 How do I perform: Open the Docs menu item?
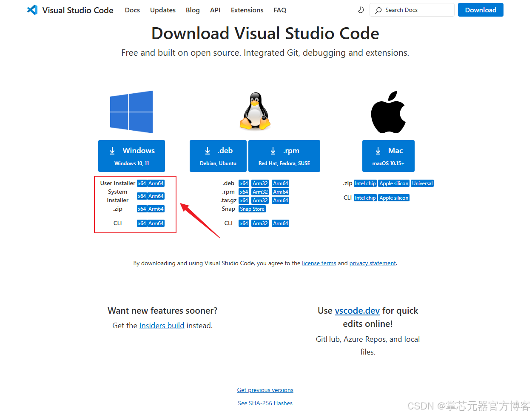click(x=132, y=10)
